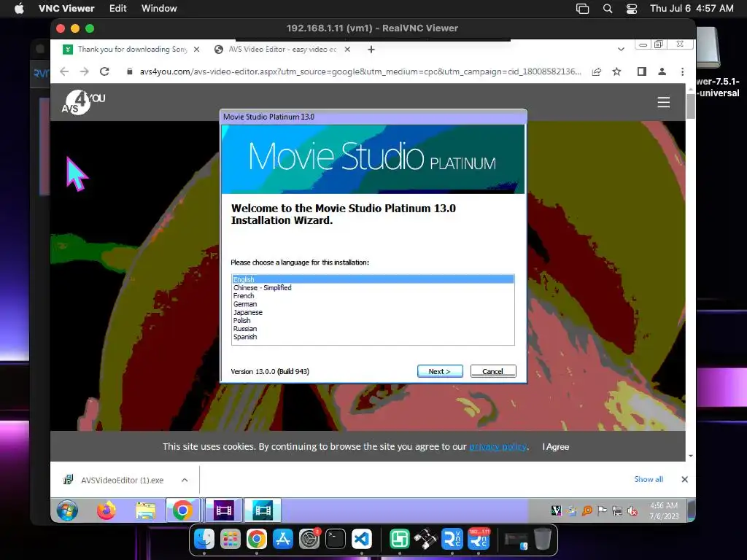Image resolution: width=747 pixels, height=560 pixels.
Task: Switch to AVS Video Editor tab
Action: pos(282,49)
